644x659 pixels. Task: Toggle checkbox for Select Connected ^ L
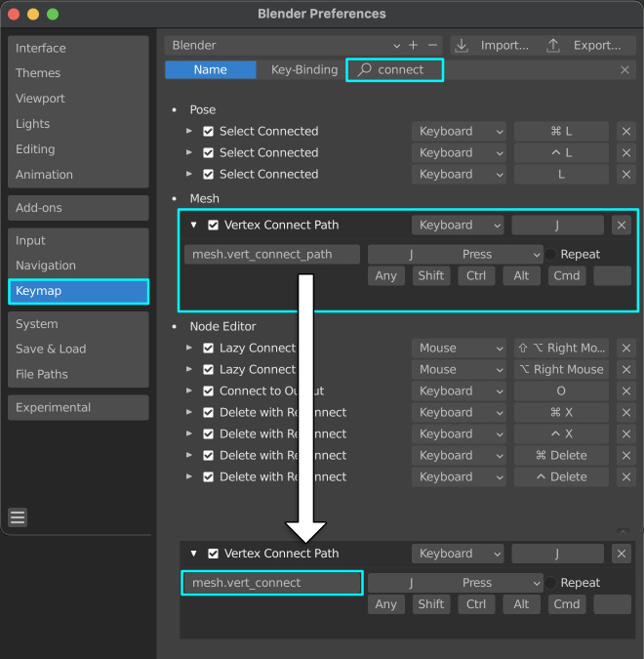[x=209, y=153]
